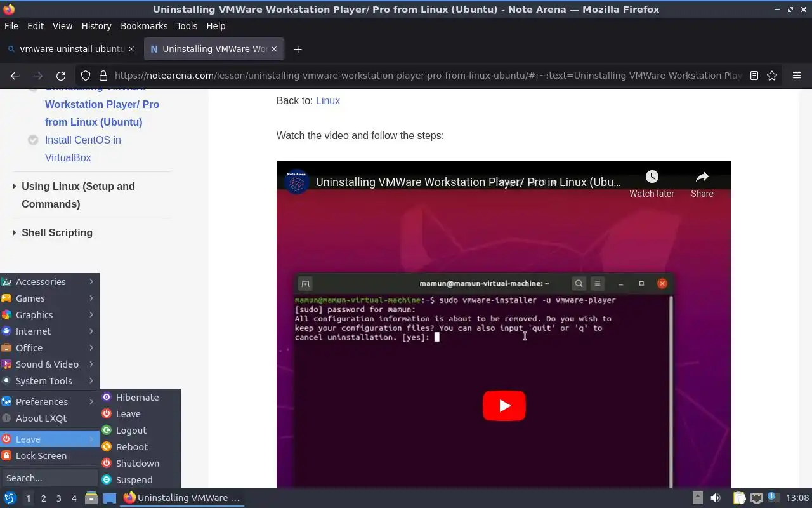Open the Uninstalling VMWare Workstation Player lesson link
The width and height of the screenshot is (812, 508).
[x=102, y=105]
